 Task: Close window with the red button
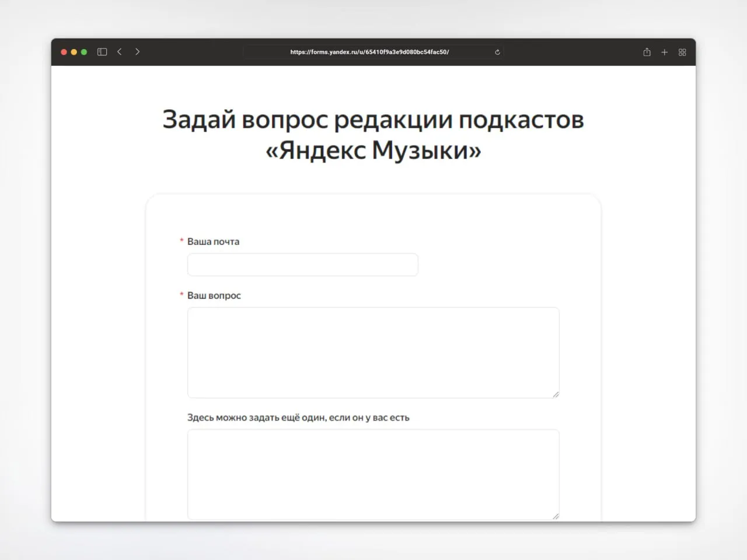click(x=64, y=52)
